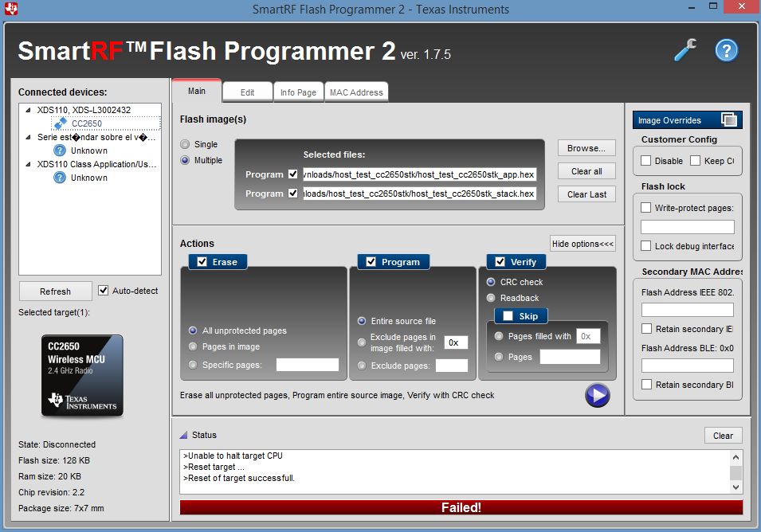This screenshot has width=761, height=532.
Task: Enable the Skip checkbox
Action: click(x=508, y=316)
